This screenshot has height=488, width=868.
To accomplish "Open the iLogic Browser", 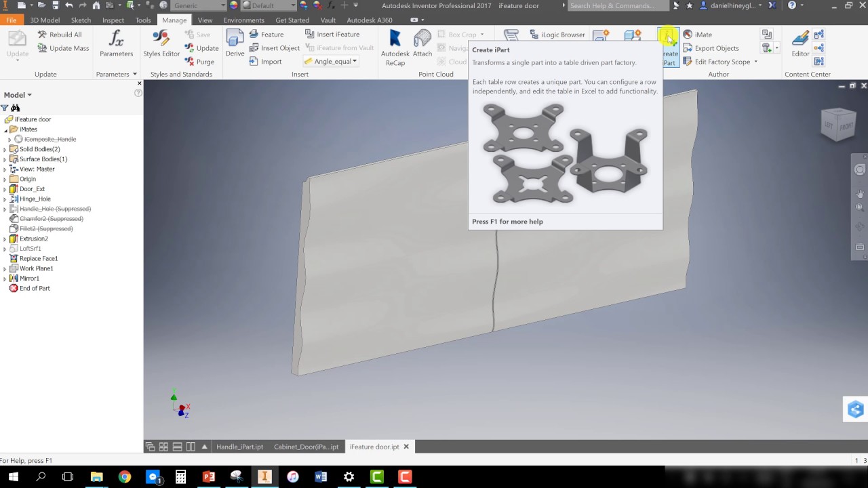I will [x=557, y=35].
